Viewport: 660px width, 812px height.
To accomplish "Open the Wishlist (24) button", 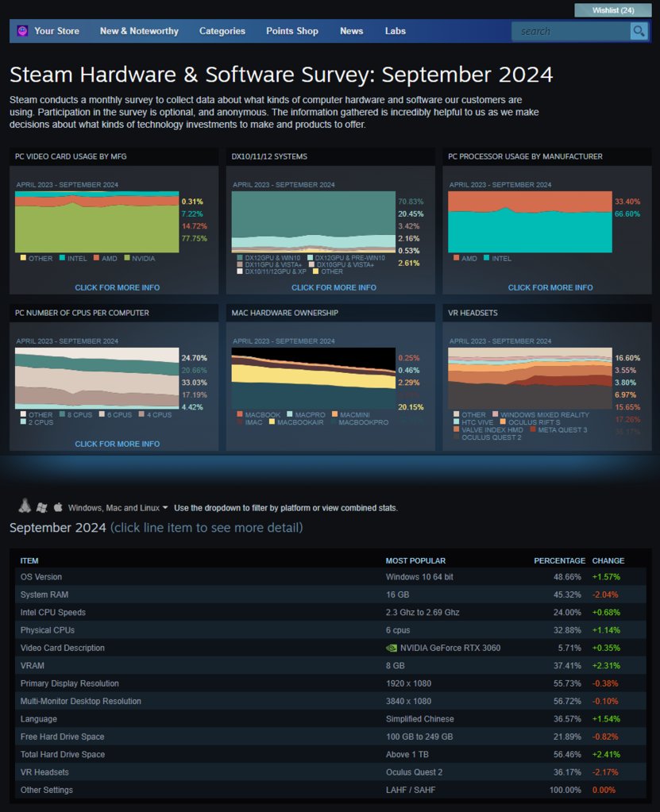I will 613,10.
